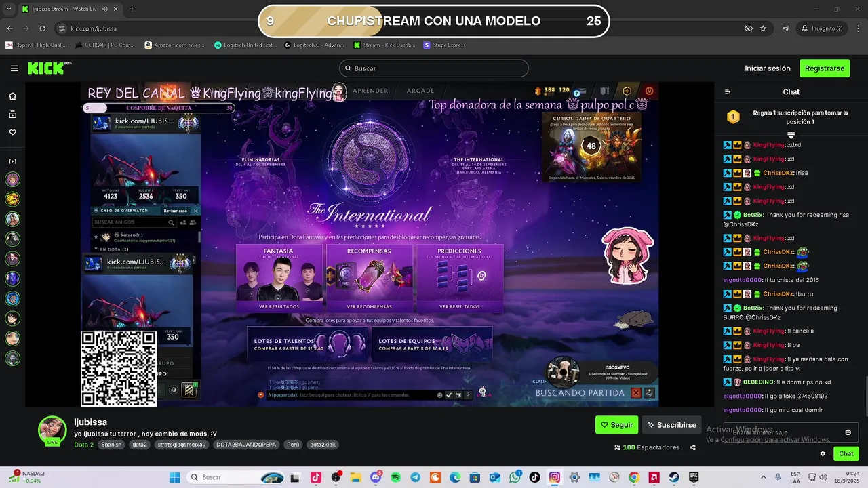Click the Kick Buscar search field
Viewport: 868px width, 488px height.
[434, 68]
